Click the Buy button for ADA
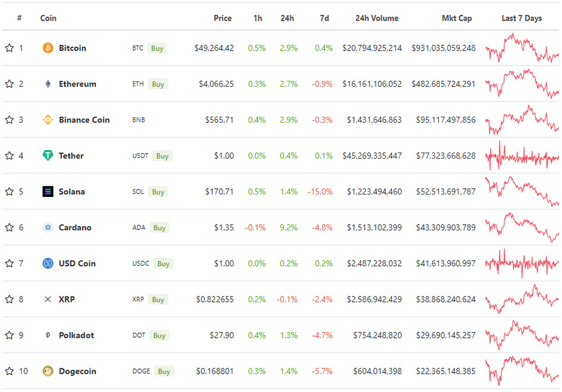562x392 pixels. 160,227
